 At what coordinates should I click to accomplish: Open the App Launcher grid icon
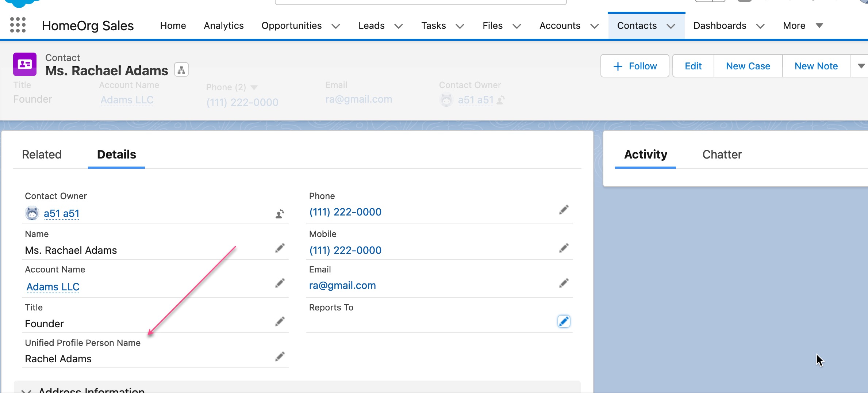click(x=18, y=25)
